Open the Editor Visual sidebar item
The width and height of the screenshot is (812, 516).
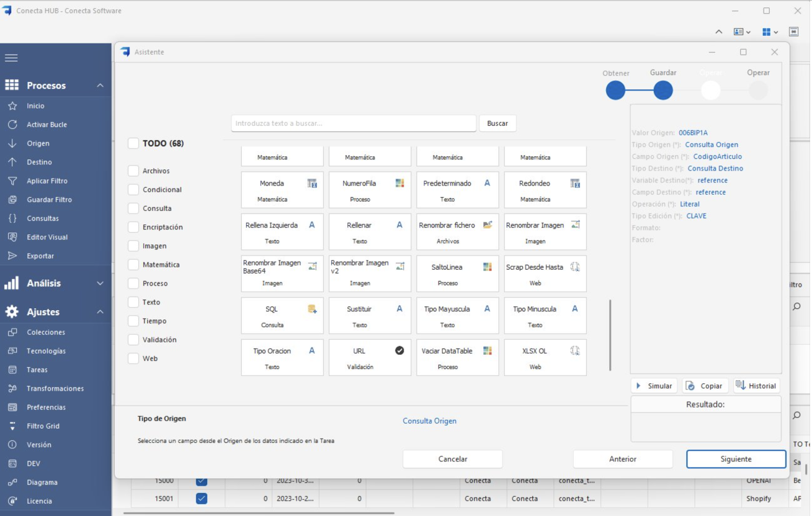(47, 237)
